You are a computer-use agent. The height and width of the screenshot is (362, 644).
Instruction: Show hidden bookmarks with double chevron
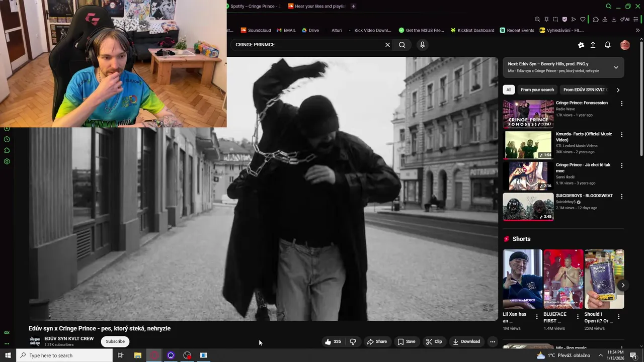coord(637,30)
